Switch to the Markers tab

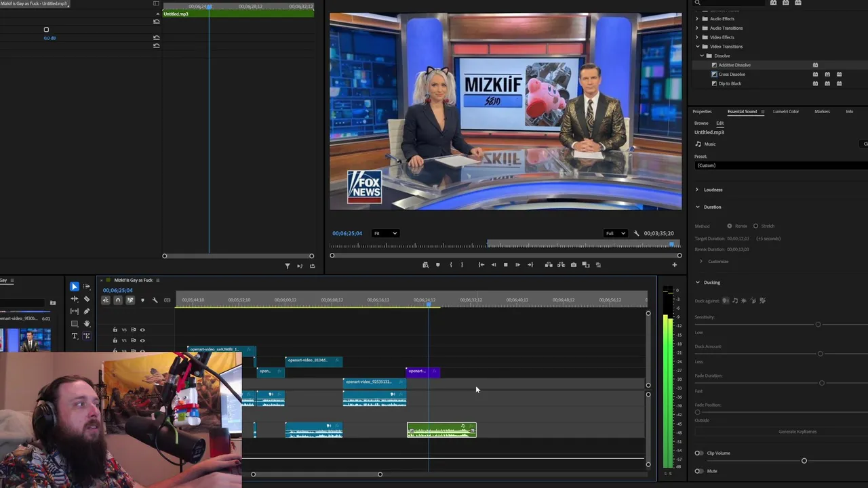pyautogui.click(x=822, y=111)
